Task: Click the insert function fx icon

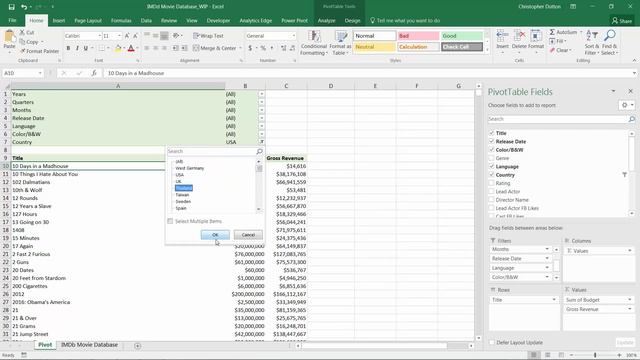Action: 94,73
